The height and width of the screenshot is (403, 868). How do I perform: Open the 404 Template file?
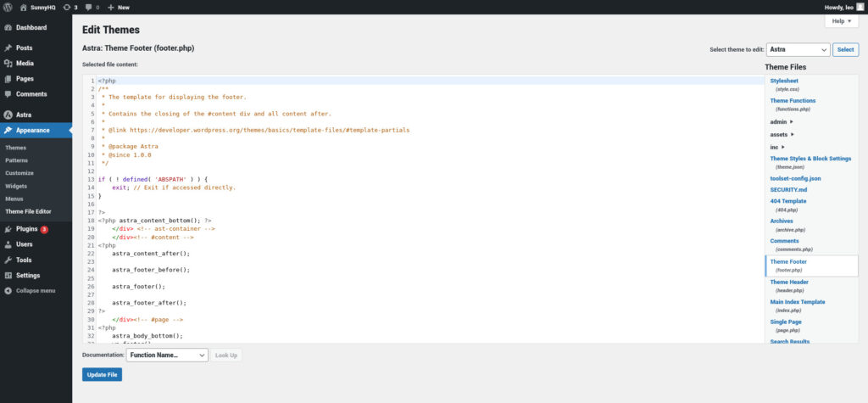(788, 205)
